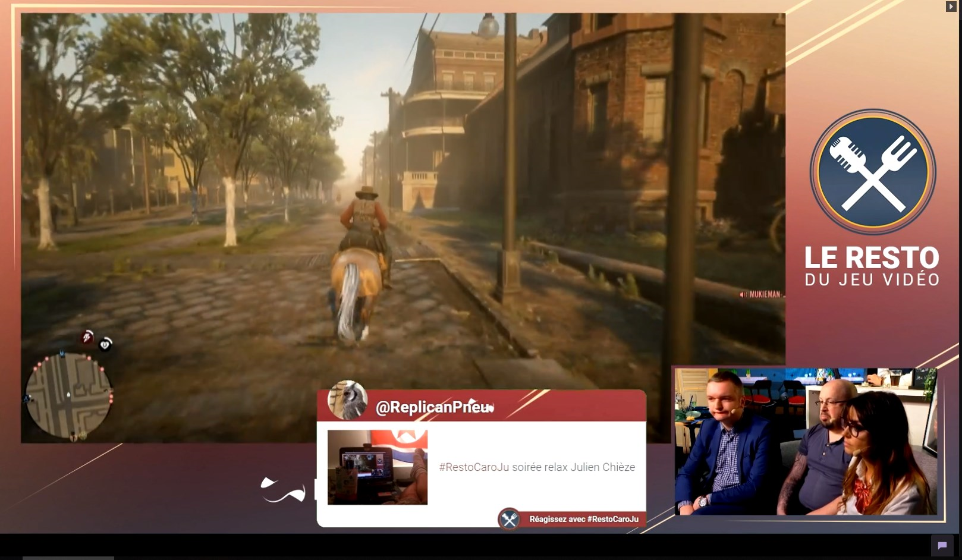Screen dimensions: 962x560
Task: Click the speaker icon beside MUKIEMAN
Action: tap(743, 294)
